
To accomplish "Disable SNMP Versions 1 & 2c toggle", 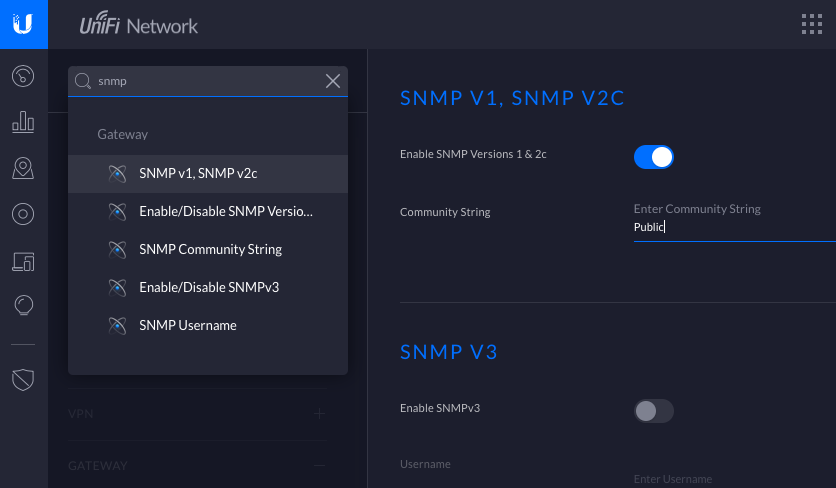I will 653,156.
